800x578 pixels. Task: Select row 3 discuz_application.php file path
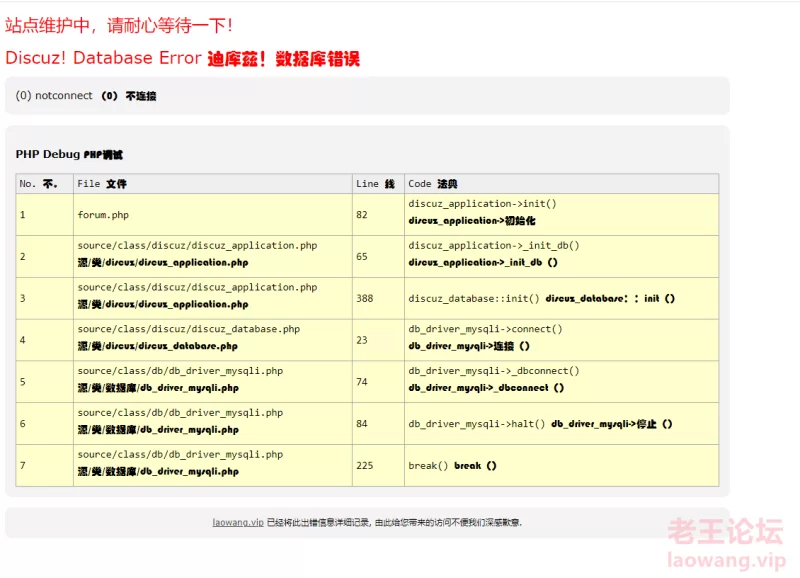click(197, 287)
